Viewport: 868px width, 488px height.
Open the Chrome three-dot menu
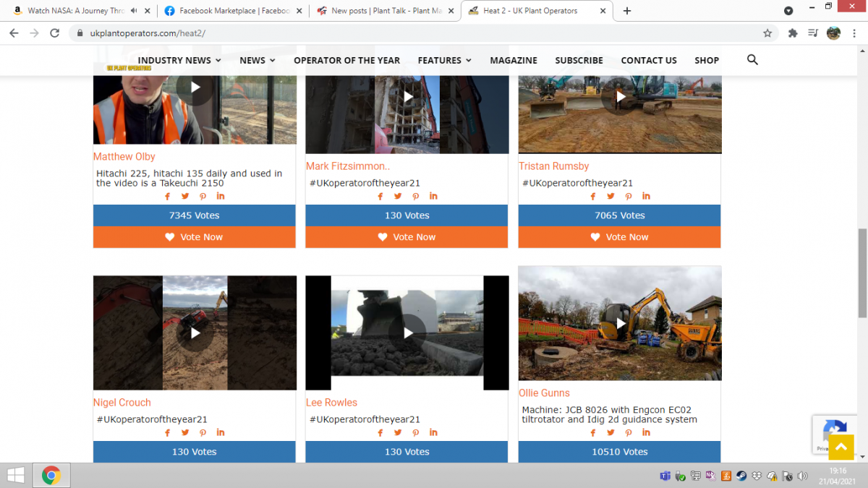854,33
